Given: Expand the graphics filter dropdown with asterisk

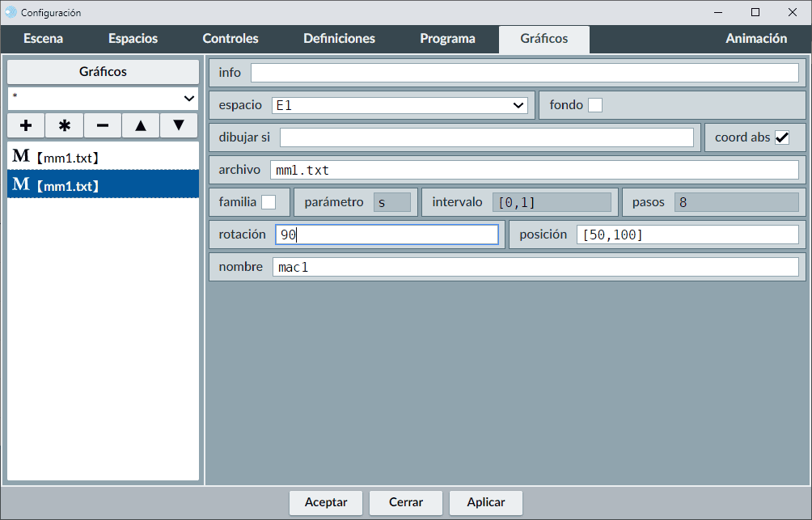Looking at the screenshot, I should pos(103,98).
